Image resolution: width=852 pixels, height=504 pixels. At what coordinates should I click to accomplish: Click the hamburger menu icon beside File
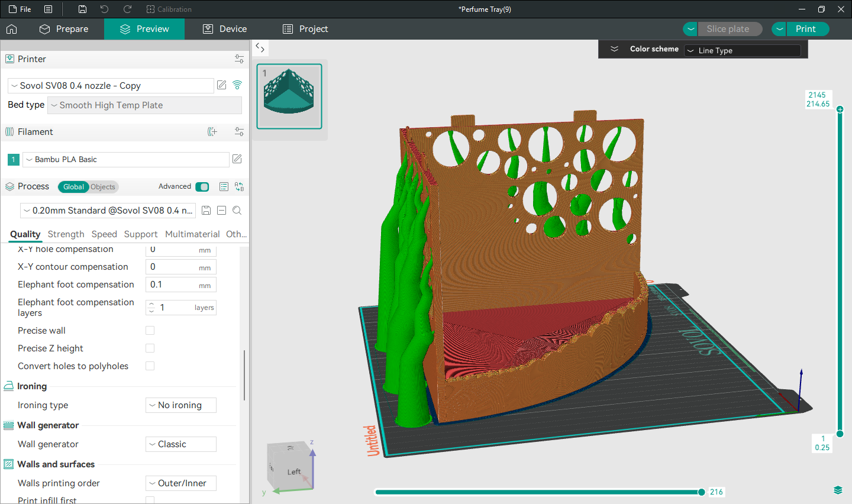49,9
